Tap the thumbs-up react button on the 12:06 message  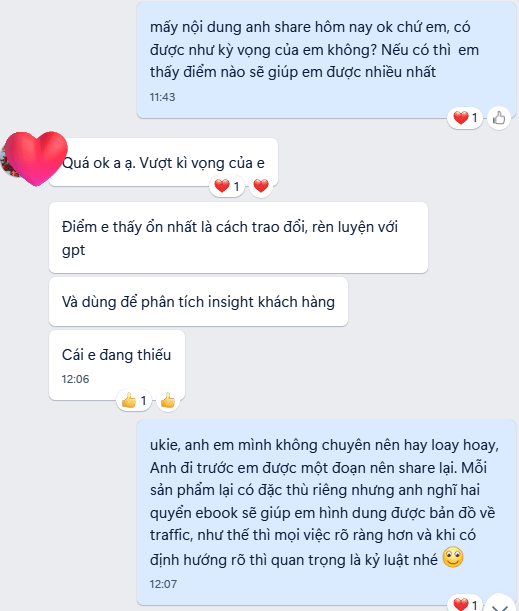[168, 400]
